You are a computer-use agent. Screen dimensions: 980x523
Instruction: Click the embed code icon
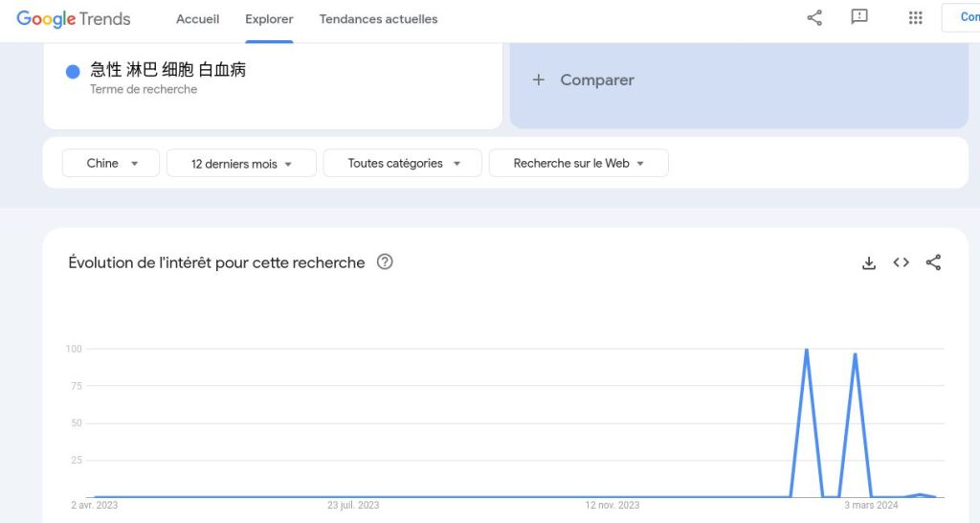[901, 262]
